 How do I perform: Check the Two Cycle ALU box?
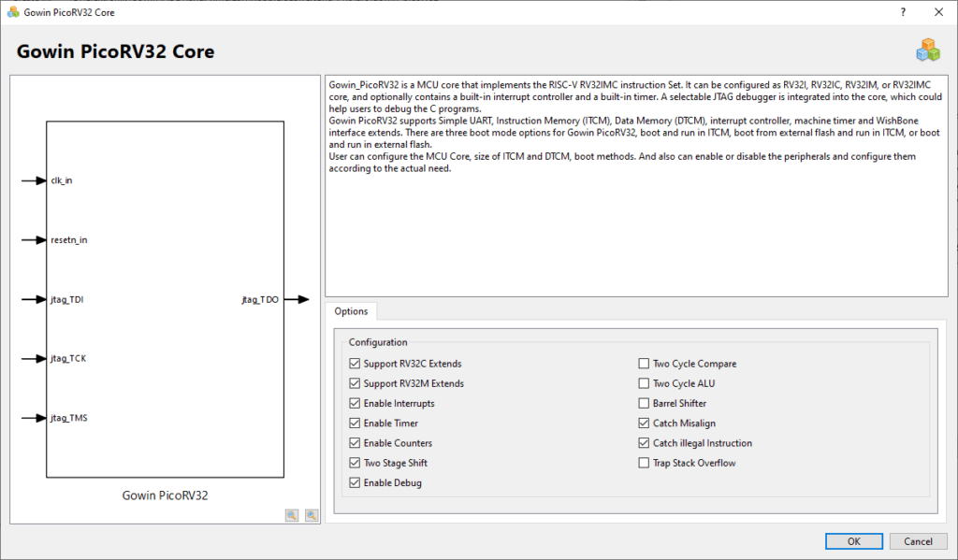coord(644,383)
